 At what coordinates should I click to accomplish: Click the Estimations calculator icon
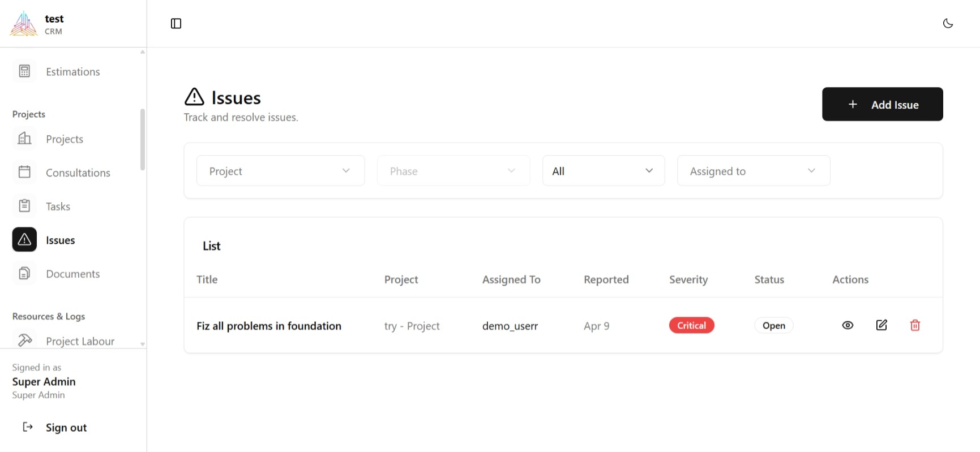(24, 71)
